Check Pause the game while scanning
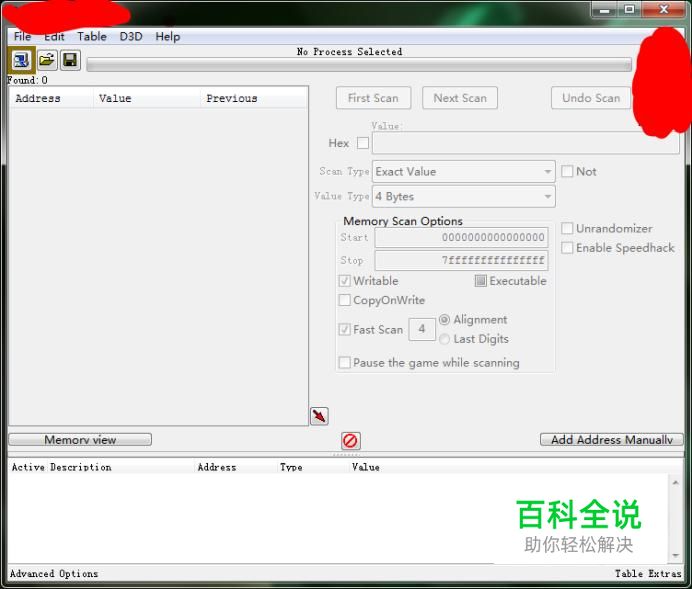 pyautogui.click(x=345, y=363)
